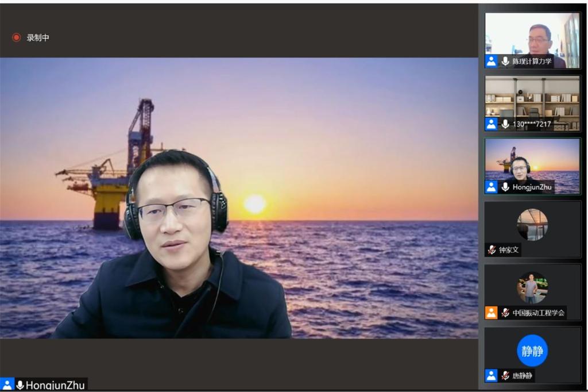Click the orange host icon for 中国振动工程学会
Screen dimensions: 588x392
pyautogui.click(x=491, y=313)
